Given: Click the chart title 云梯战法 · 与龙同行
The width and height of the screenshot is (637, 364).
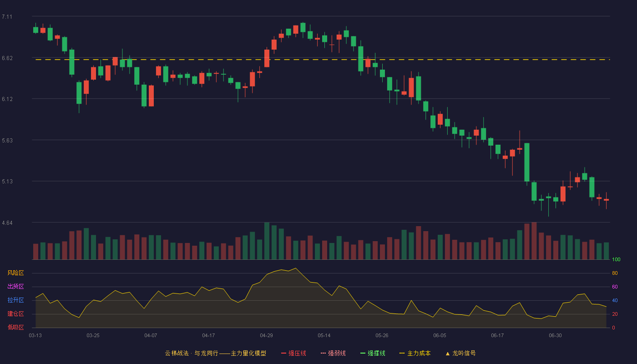Looking at the screenshot, I should pos(192,353).
